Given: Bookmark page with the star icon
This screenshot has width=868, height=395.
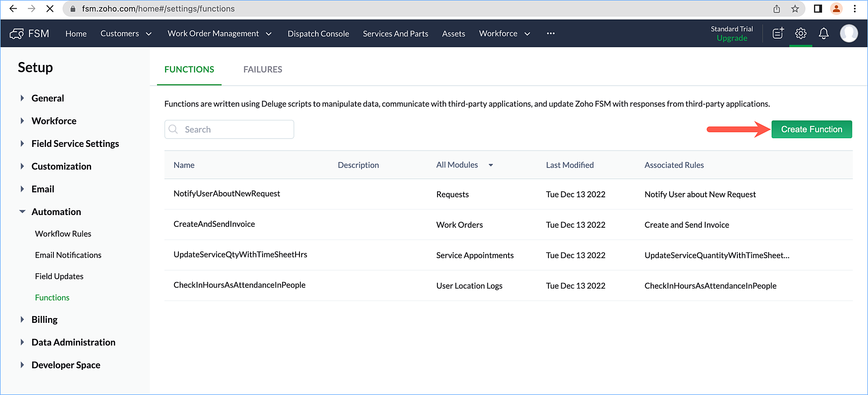Looking at the screenshot, I should coord(795,9).
